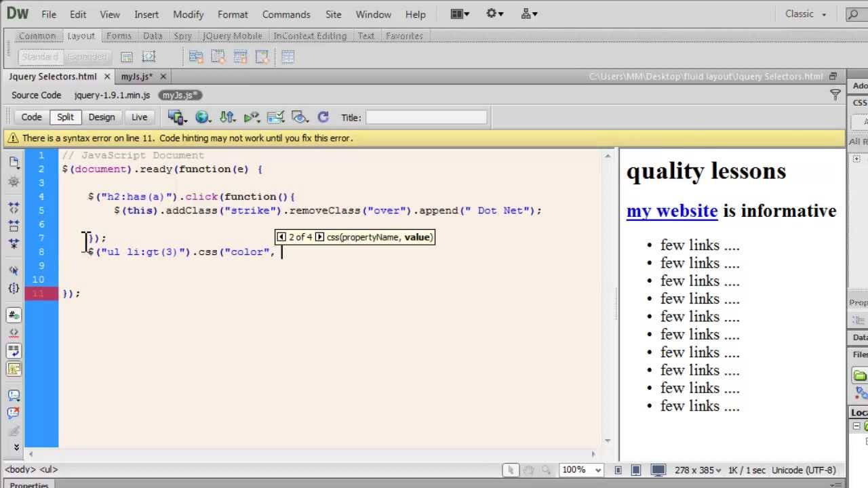Open the Visual Aids eye dropdown

point(300,117)
